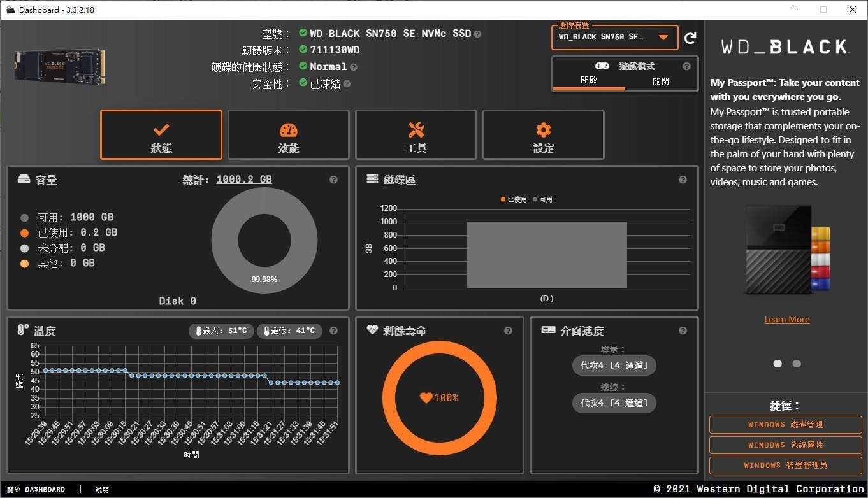Open WINDOWS 磁碟管理 shortcut
This screenshot has height=498, width=868.
785,425
